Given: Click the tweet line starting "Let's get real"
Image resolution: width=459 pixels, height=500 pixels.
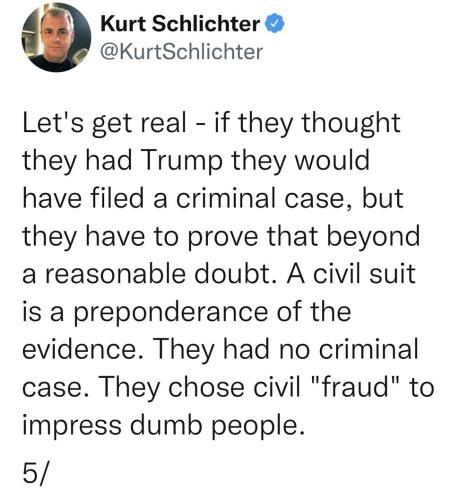Looking at the screenshot, I should click(x=211, y=123).
